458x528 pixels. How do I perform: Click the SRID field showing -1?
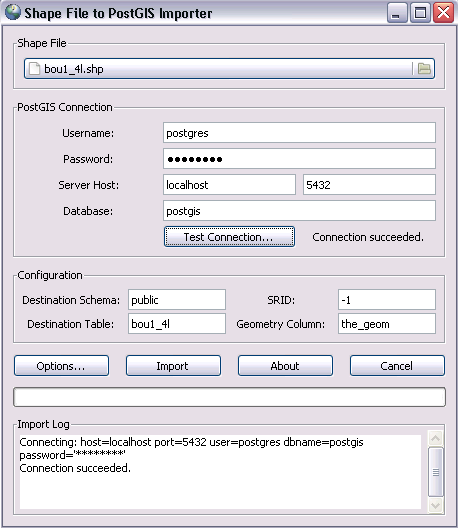point(387,299)
